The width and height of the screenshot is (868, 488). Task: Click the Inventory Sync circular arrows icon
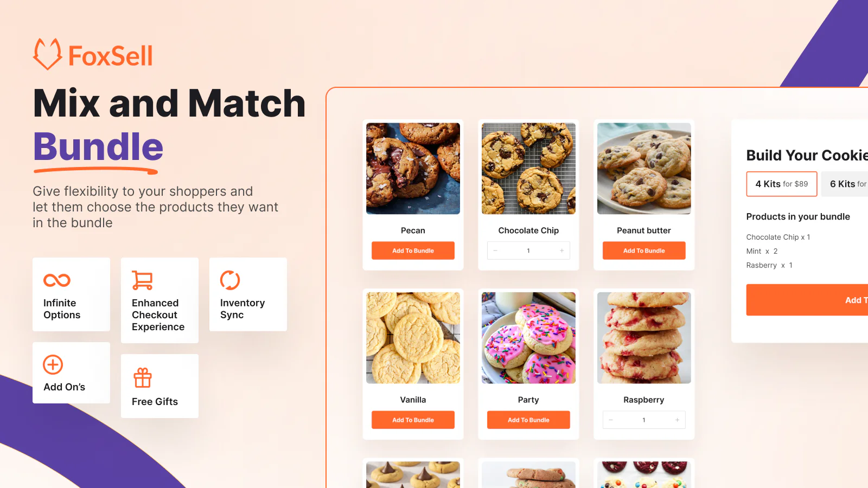tap(230, 280)
